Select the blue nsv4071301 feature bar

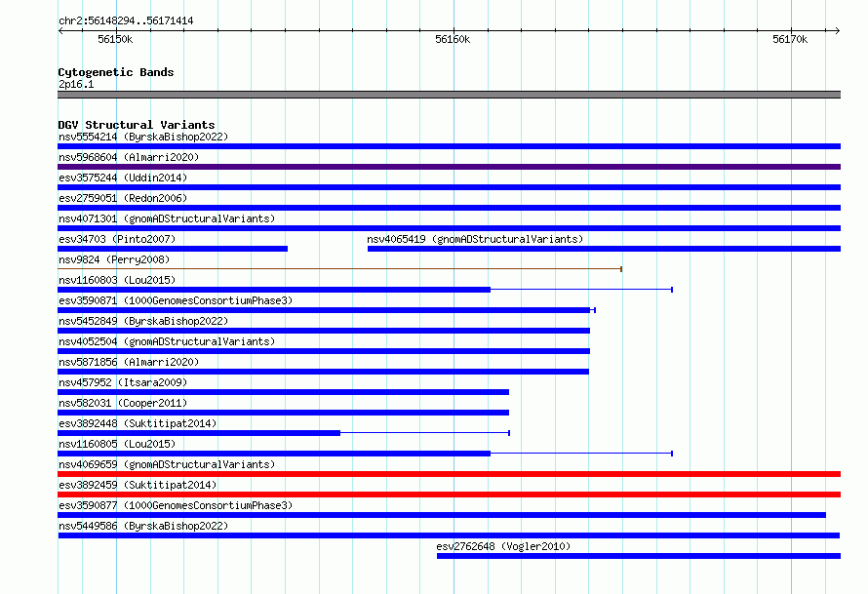point(449,228)
